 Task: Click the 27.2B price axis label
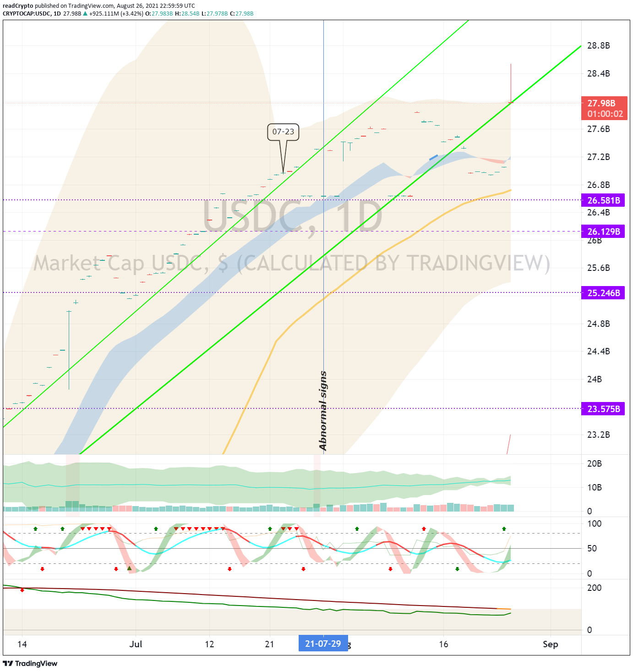598,157
